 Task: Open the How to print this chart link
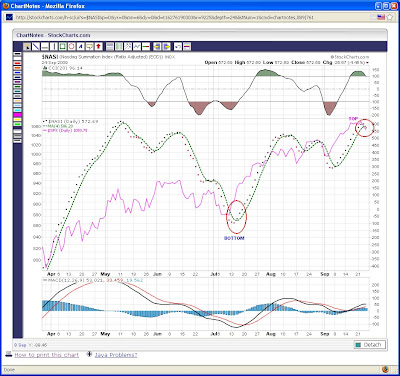(x=47, y=355)
